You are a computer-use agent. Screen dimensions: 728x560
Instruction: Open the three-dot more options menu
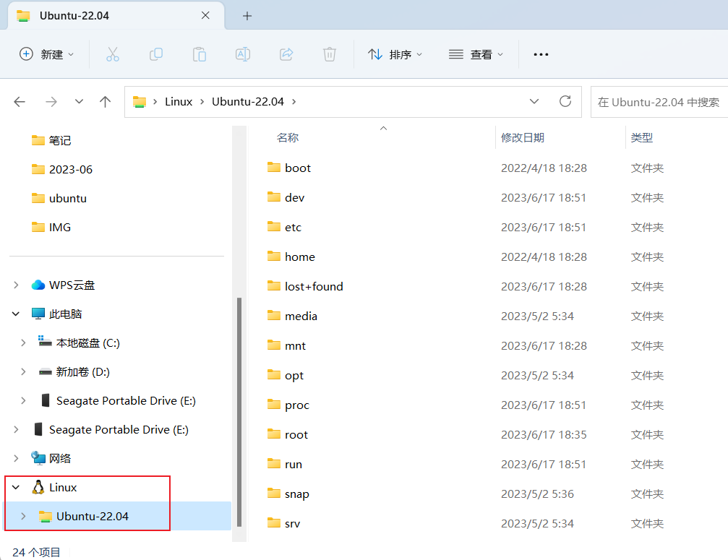pyautogui.click(x=541, y=54)
